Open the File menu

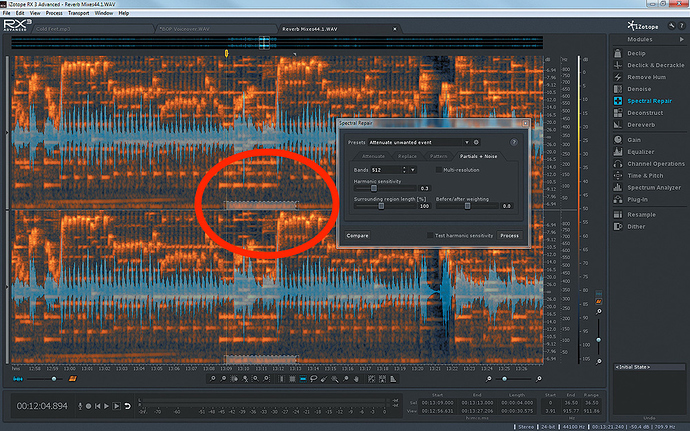pyautogui.click(x=7, y=13)
